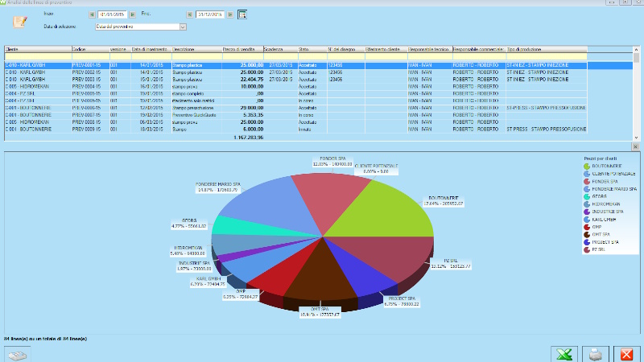The width and height of the screenshot is (644, 362).
Task: Select the row with code PREV-0004-15
Action: point(295,87)
